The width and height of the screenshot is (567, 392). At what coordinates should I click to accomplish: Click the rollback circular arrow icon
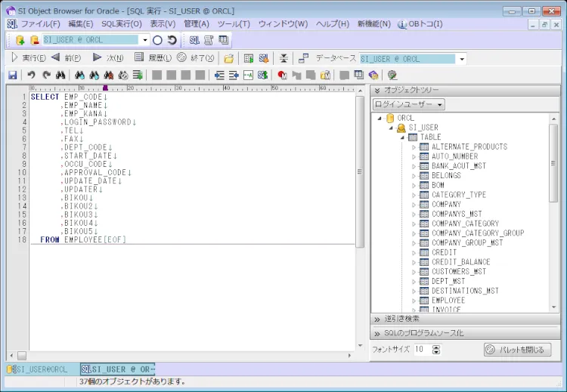tap(172, 40)
